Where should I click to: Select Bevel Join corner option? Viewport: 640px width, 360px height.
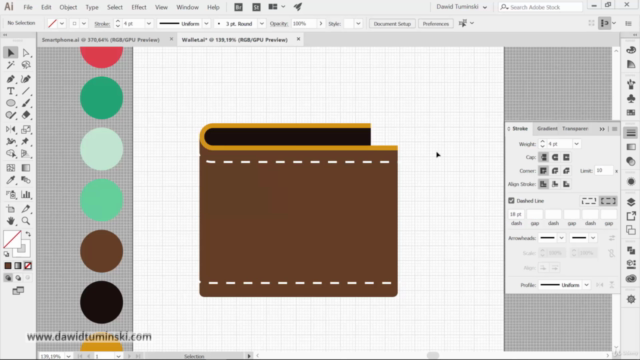coord(567,171)
